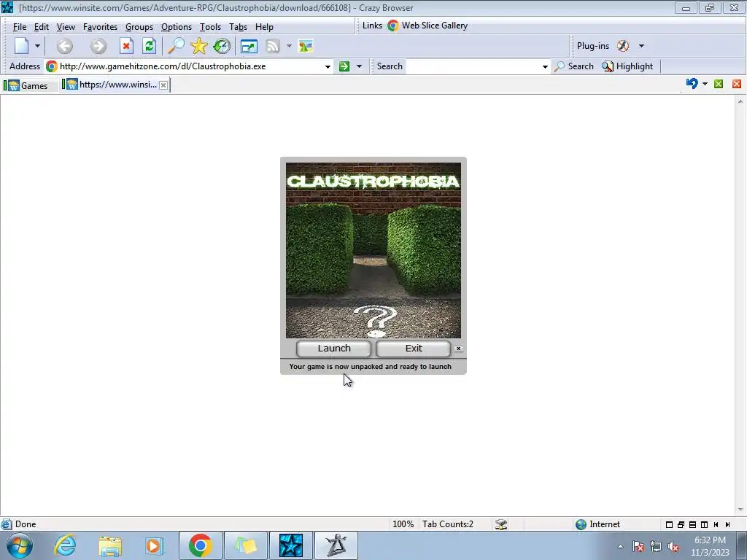Open the Favorites menu
Viewport: 747px width, 560px height.
[100, 27]
